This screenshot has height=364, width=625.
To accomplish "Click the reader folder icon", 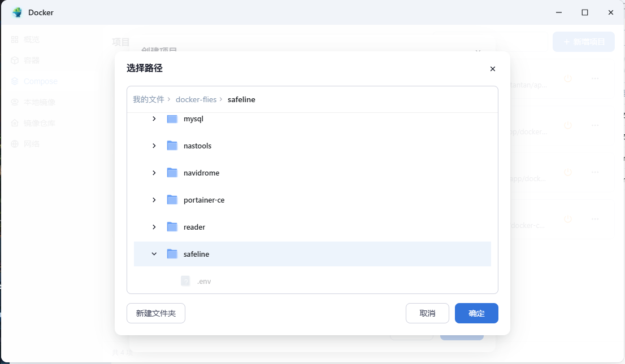I will (x=172, y=227).
